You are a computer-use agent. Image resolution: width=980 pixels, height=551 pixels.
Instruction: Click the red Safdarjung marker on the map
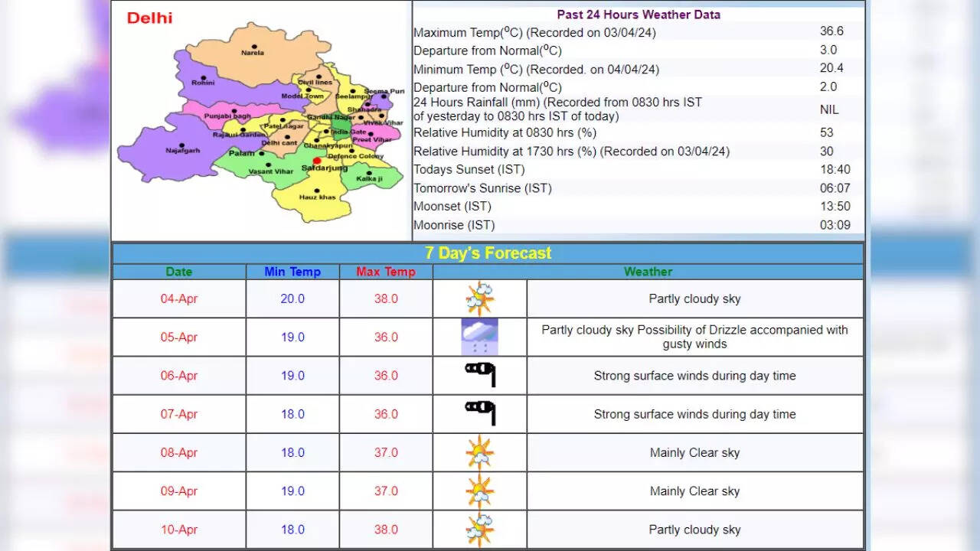317,161
